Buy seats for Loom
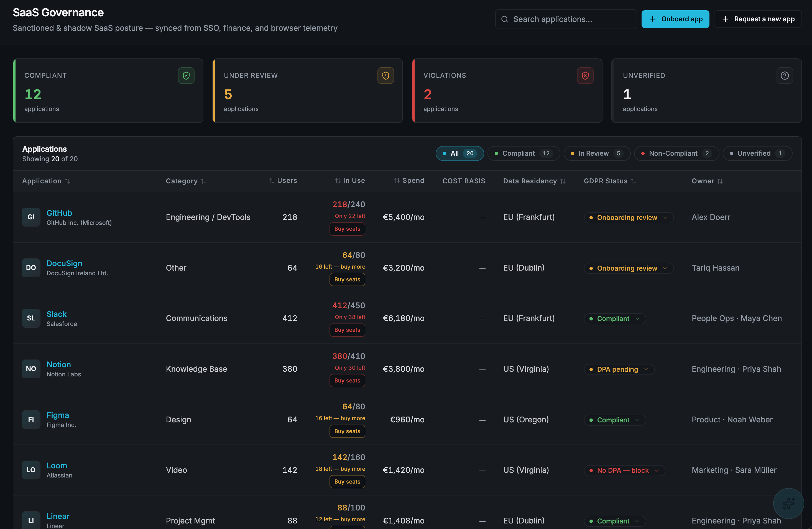Viewport: 812px width, 529px height. pos(347,482)
